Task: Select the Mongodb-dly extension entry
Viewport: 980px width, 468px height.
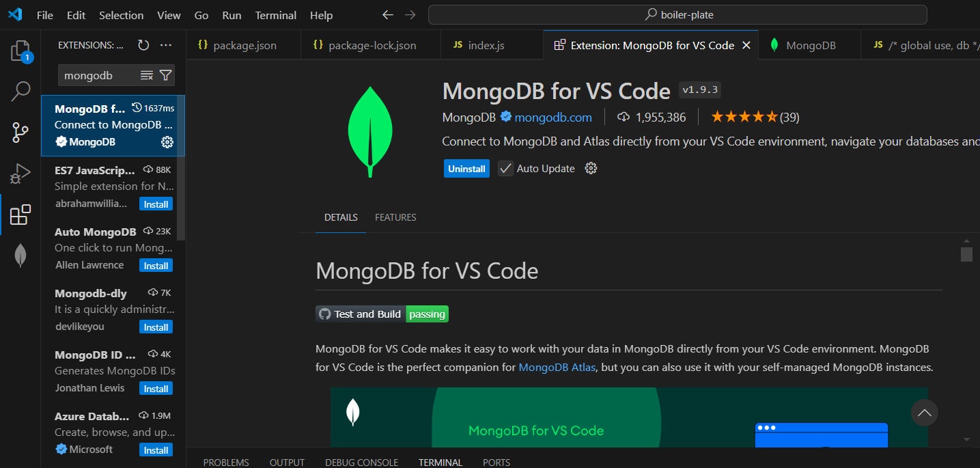Action: tap(113, 310)
